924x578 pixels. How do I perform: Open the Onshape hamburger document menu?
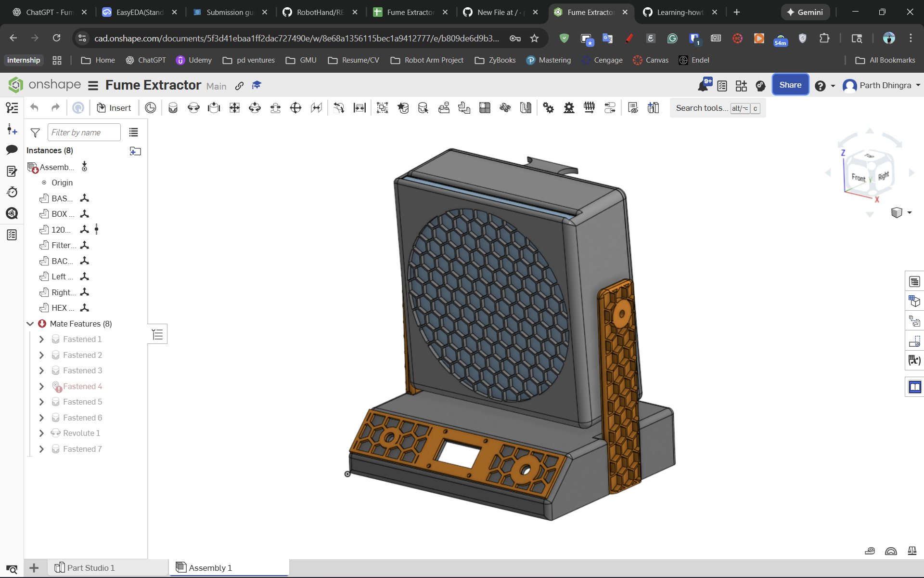(93, 86)
